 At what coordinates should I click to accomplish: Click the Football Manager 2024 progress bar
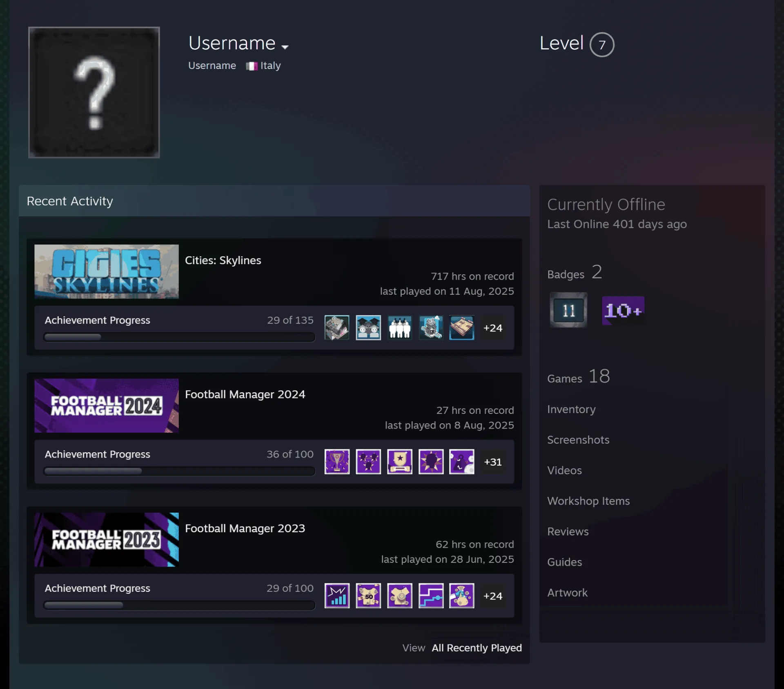(x=179, y=471)
